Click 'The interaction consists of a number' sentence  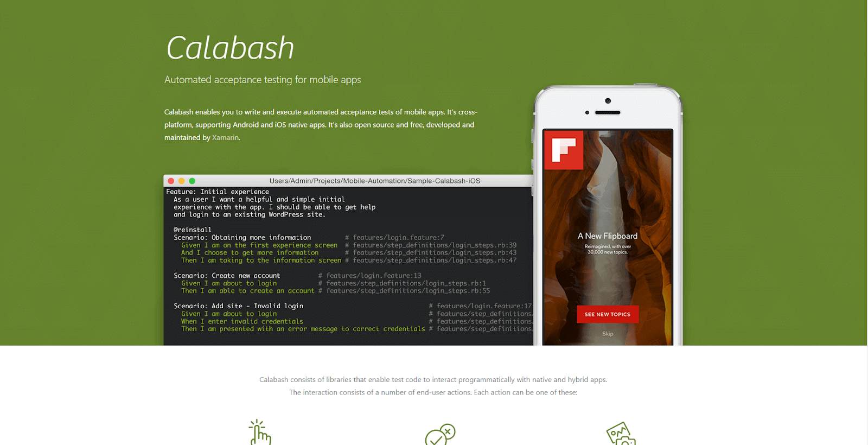pyautogui.click(x=433, y=392)
